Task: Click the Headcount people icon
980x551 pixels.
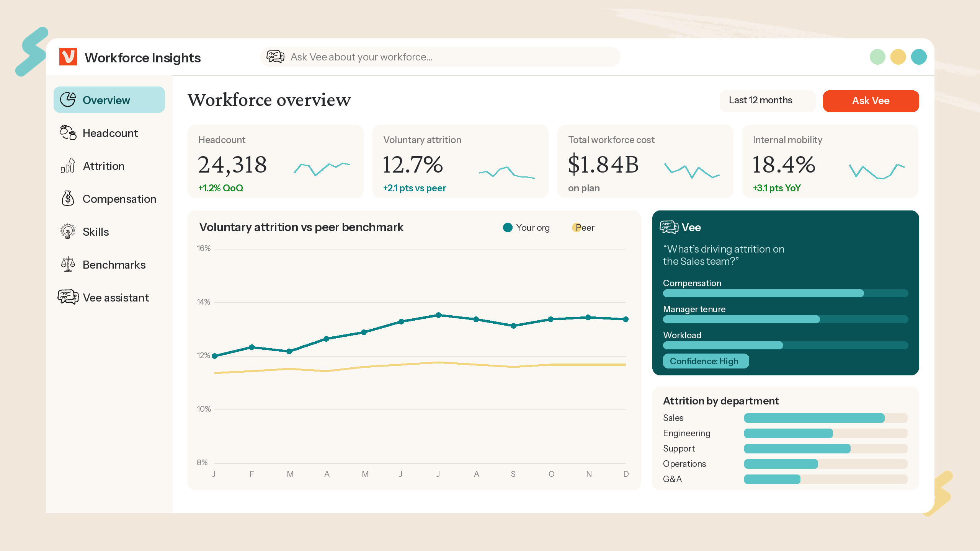Action: 68,132
